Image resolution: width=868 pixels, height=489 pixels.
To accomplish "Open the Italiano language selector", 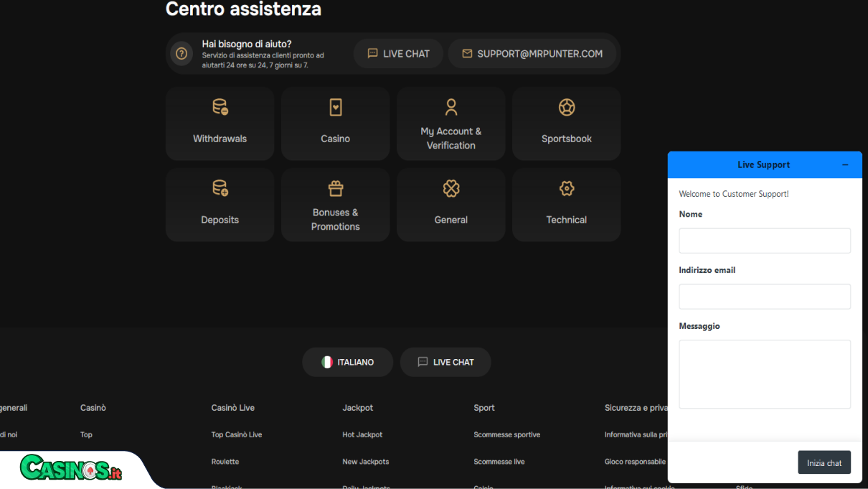I will pos(347,362).
